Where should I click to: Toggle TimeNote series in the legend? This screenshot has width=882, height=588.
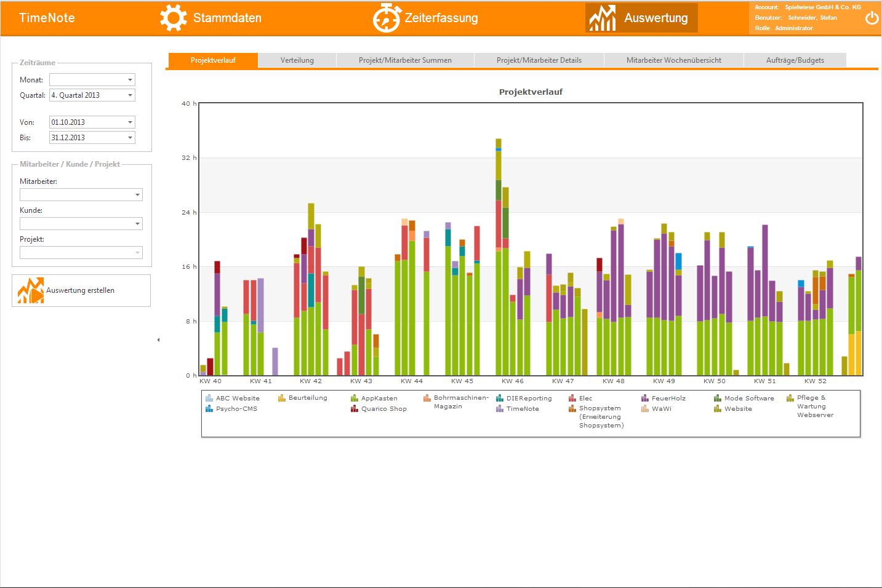[x=522, y=409]
